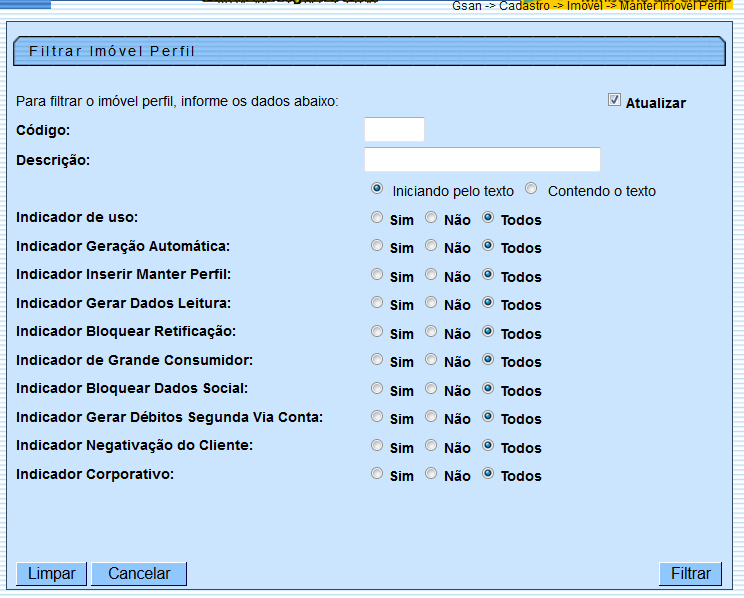Set Indicador Bloquear Dados Social to Não
The width and height of the screenshot is (744, 598).
(431, 388)
